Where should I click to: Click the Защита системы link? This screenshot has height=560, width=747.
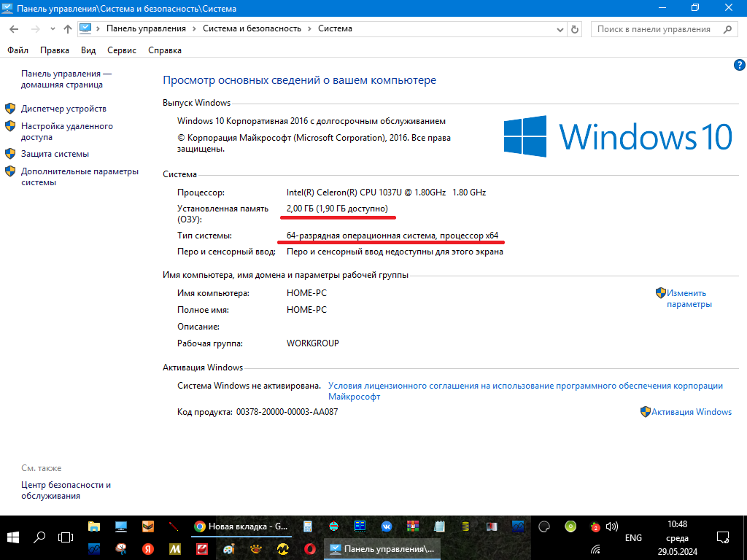coord(55,154)
